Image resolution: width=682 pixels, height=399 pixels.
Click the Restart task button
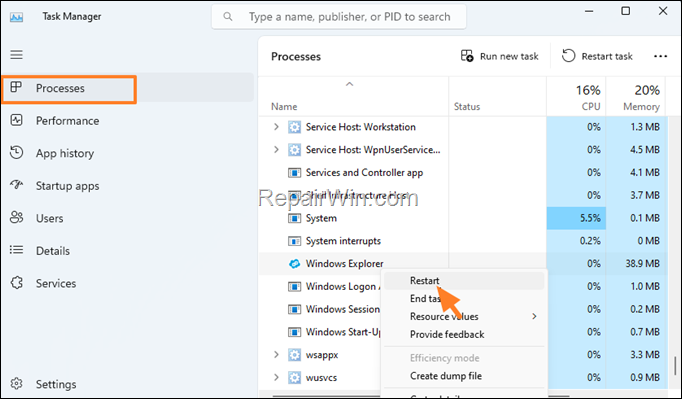click(x=597, y=56)
